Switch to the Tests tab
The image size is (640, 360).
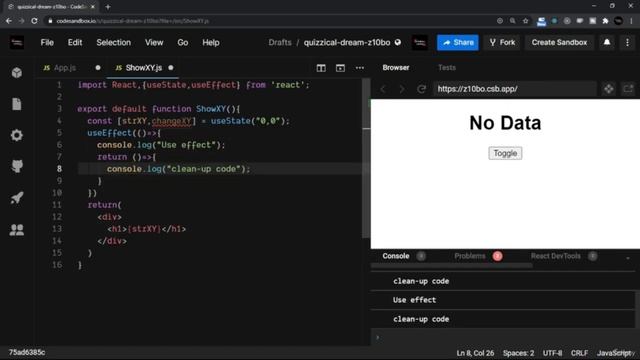click(x=447, y=68)
